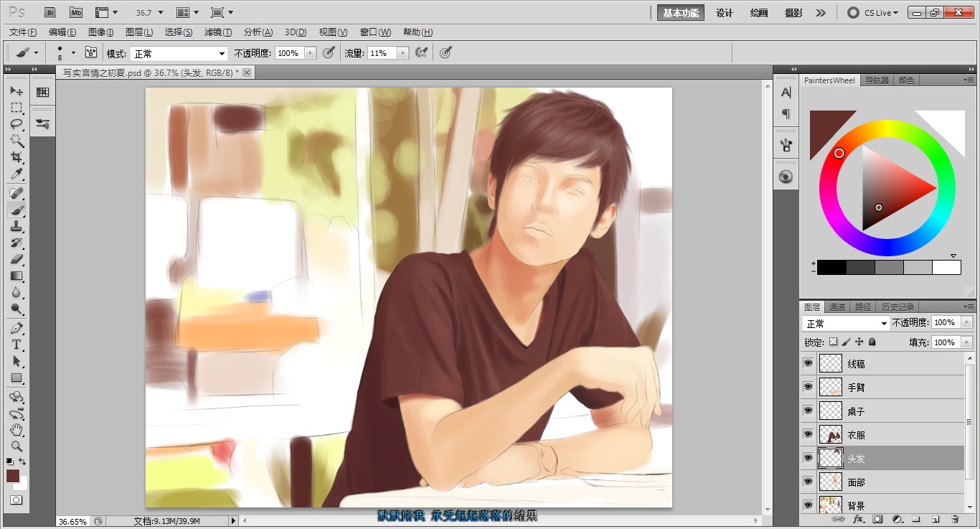Image resolution: width=980 pixels, height=529 pixels.
Task: Select the Gradient tool
Action: 17,276
